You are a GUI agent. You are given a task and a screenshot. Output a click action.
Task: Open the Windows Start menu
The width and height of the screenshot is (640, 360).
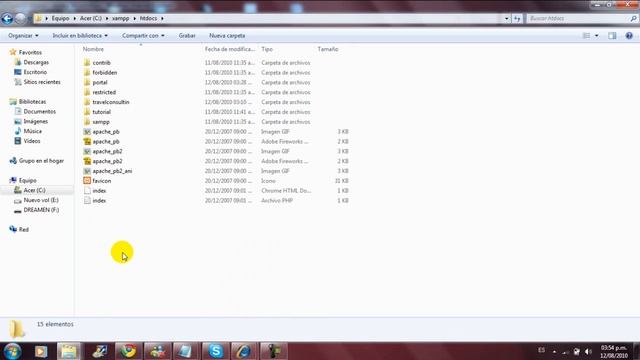click(x=12, y=351)
